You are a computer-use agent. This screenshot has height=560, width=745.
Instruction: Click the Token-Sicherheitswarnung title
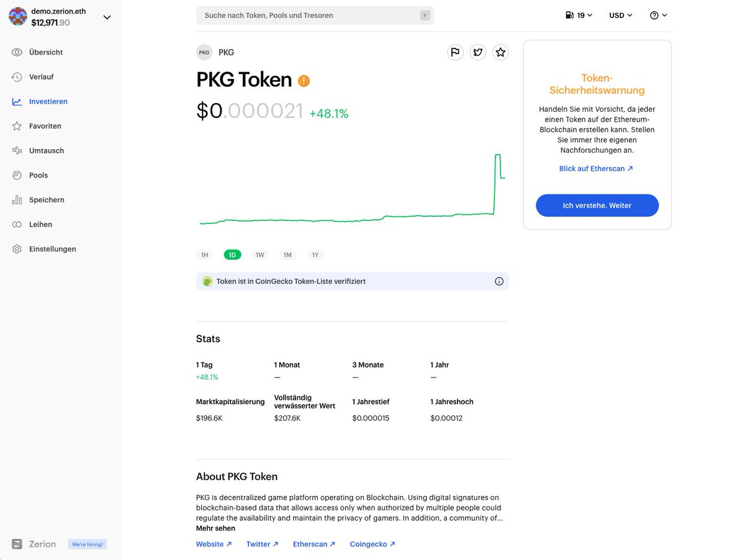pos(597,84)
